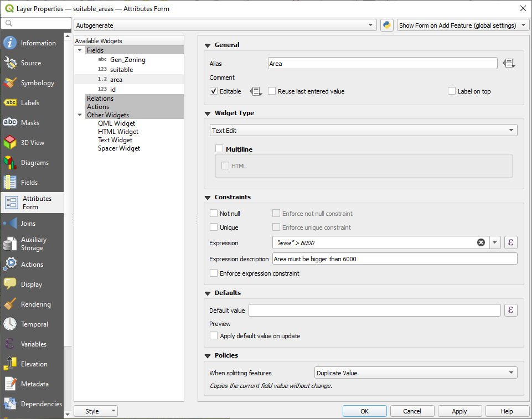Open Show Form on Add Feature dropdown
This screenshot has width=532, height=419.
click(x=463, y=25)
